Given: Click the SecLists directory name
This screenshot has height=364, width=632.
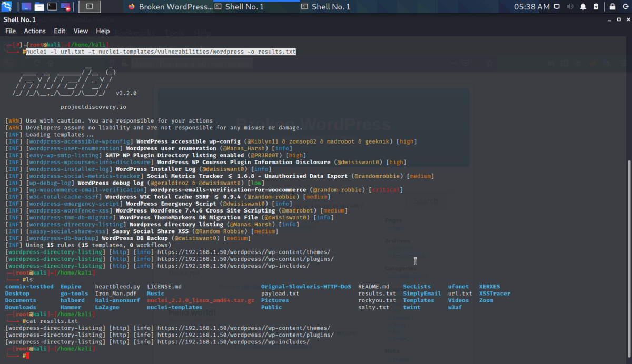Looking at the screenshot, I should coord(417,287).
